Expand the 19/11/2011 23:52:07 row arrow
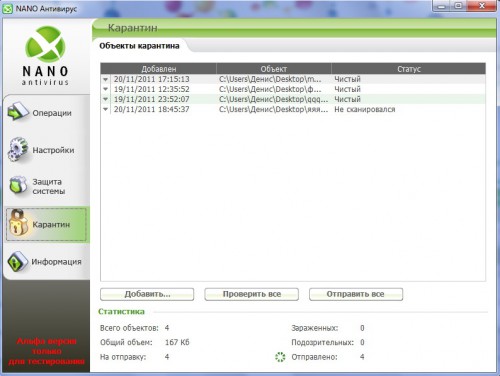 click(105, 99)
